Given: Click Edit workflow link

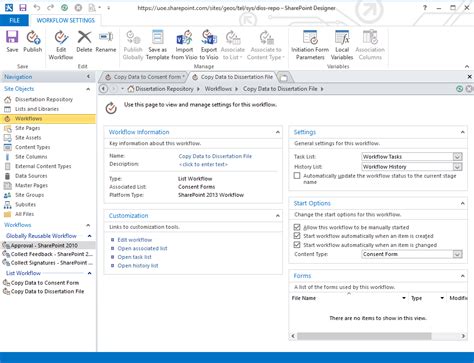Looking at the screenshot, I should point(135,240).
